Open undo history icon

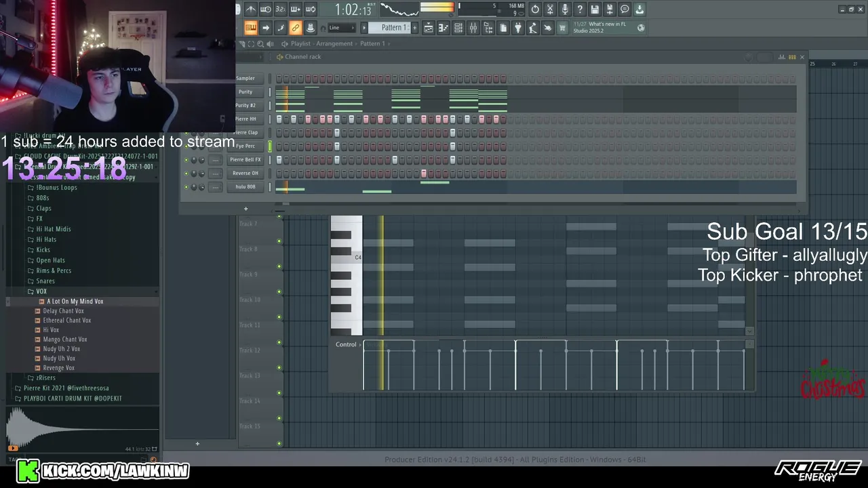coord(535,9)
